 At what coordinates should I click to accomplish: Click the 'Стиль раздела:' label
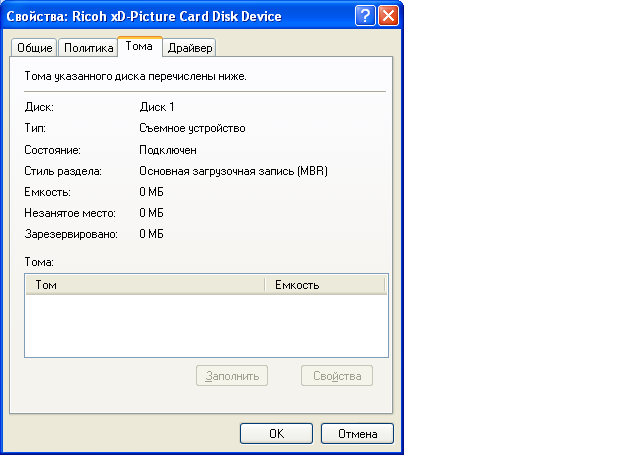[x=63, y=171]
